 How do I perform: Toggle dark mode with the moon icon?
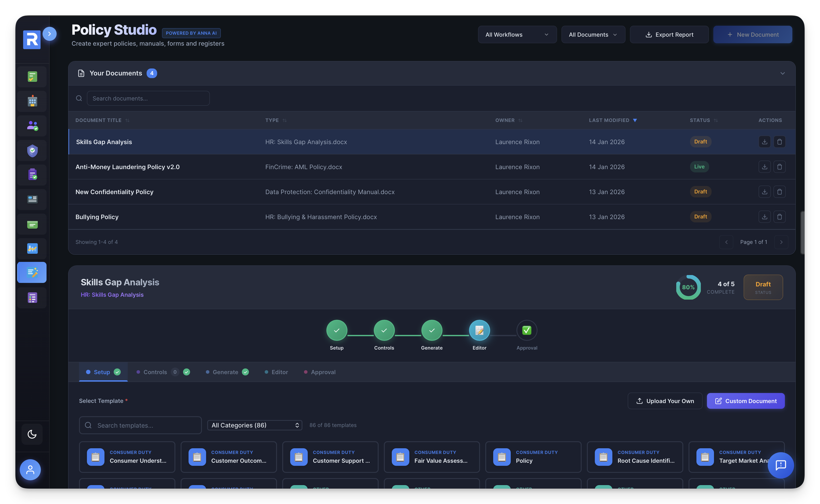point(32,434)
